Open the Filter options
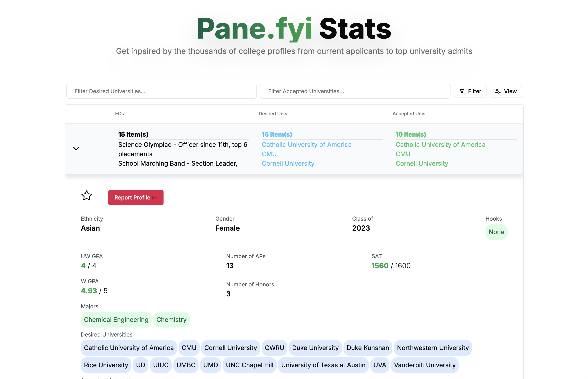Viewport: 588px width, 379px height. pos(470,91)
